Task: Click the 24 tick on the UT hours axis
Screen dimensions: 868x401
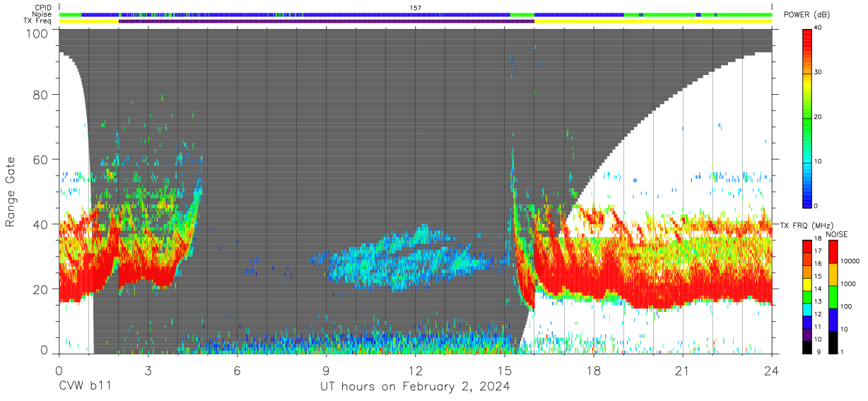Action: click(772, 371)
